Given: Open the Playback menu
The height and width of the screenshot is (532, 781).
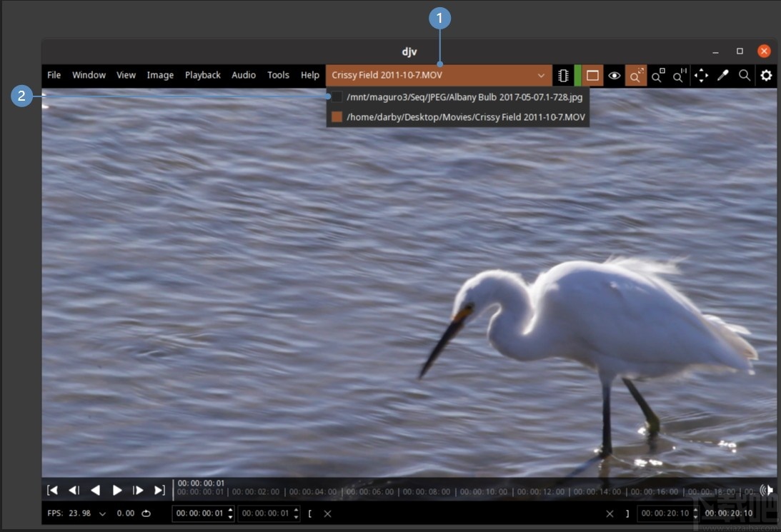Looking at the screenshot, I should 203,75.
